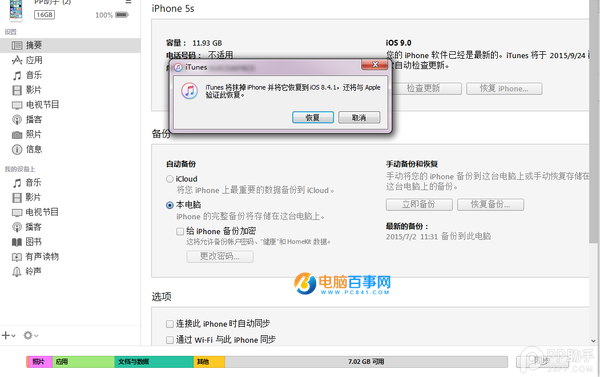Image resolution: width=600 pixels, height=377 pixels.
Task: Click the film icon under On My Device
Action: pyautogui.click(x=17, y=197)
